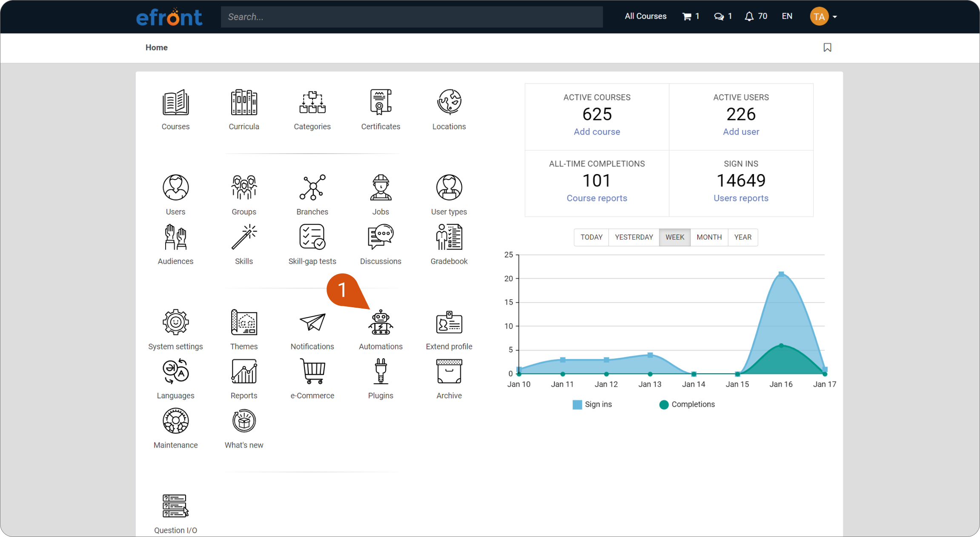Image resolution: width=980 pixels, height=537 pixels.
Task: Expand the TA user avatar menu
Action: click(823, 17)
